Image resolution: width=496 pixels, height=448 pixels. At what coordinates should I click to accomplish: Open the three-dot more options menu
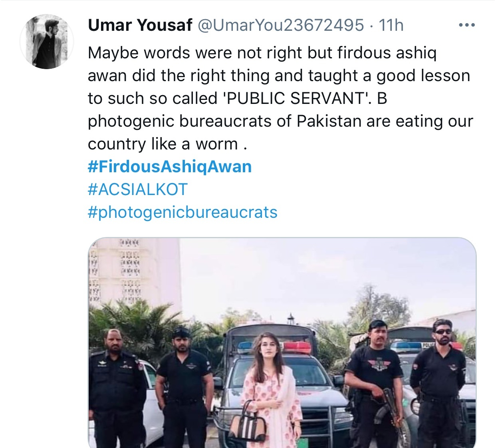click(x=466, y=25)
